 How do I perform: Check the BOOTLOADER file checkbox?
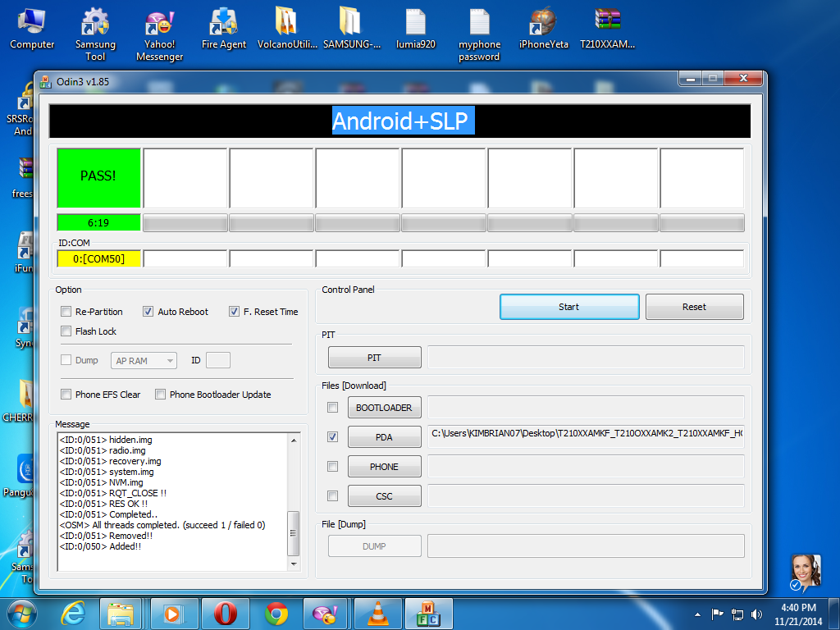(332, 408)
